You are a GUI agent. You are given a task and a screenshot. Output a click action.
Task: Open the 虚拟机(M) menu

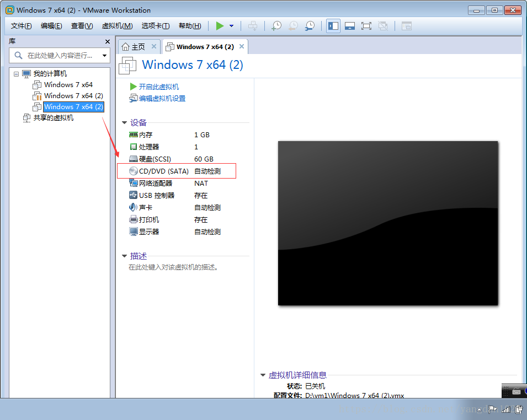tap(117, 26)
